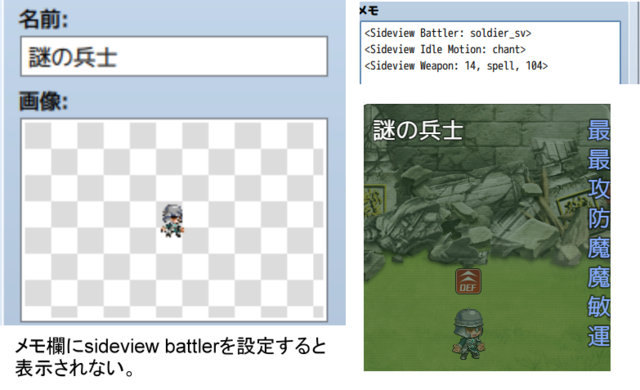The image size is (640, 390).
Task: Click the 名前 field containing 謎の兵士
Action: pyautogui.click(x=174, y=56)
